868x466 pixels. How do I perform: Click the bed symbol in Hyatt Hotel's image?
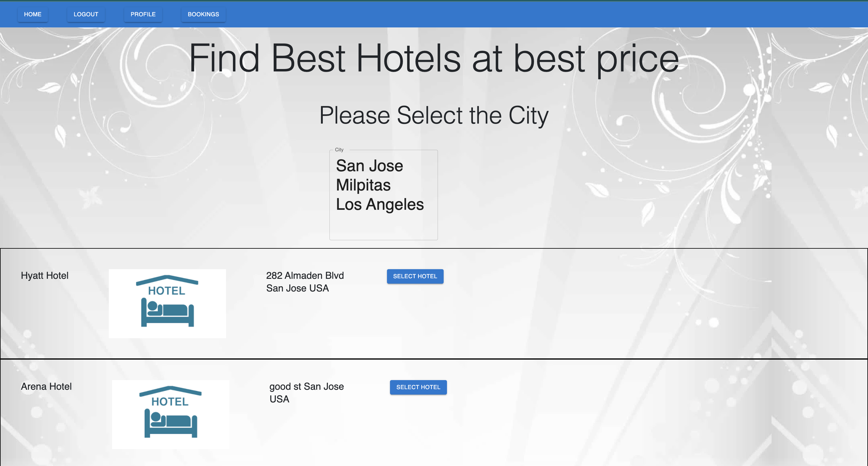click(x=167, y=313)
